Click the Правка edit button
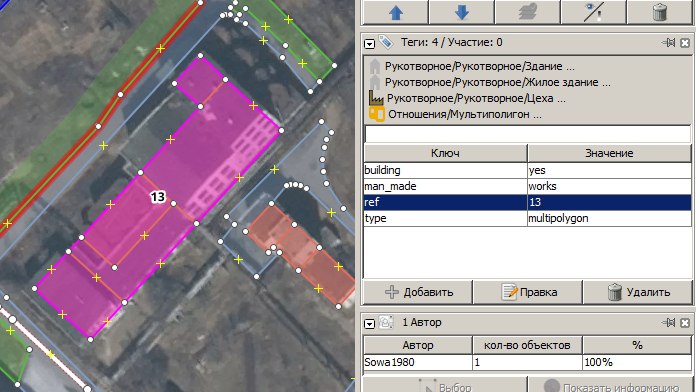 pos(528,292)
